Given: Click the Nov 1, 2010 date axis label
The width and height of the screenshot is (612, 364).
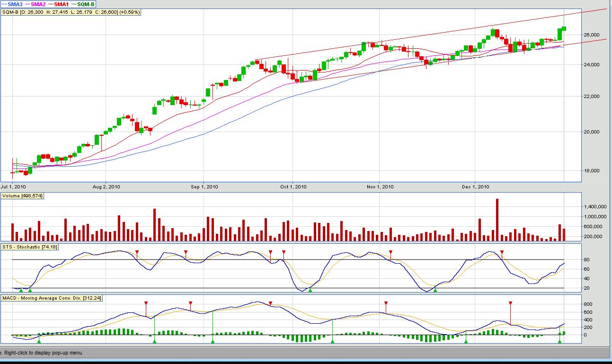Looking at the screenshot, I should (380, 186).
